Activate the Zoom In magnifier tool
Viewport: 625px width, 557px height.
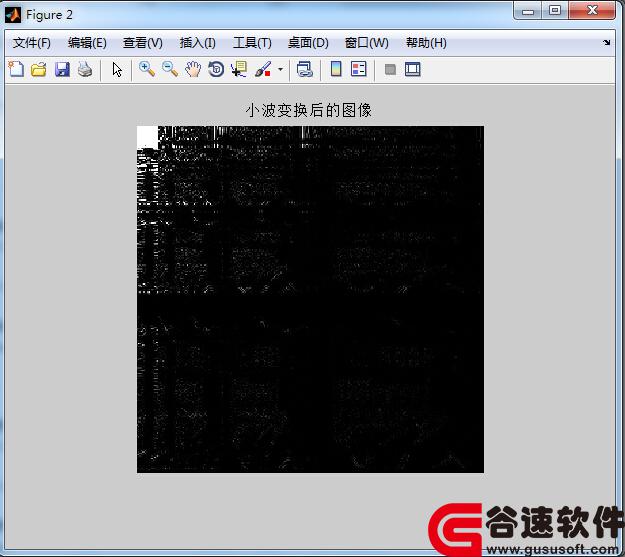point(147,69)
